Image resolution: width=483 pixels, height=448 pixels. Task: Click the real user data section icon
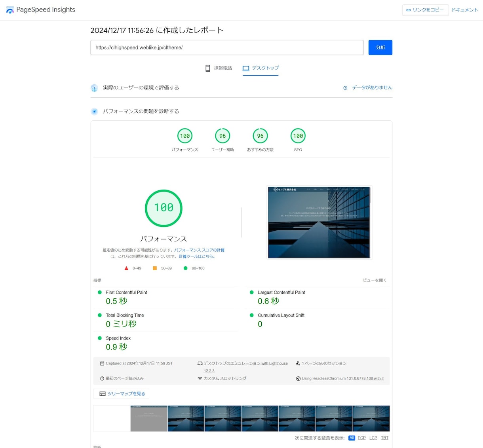94,88
